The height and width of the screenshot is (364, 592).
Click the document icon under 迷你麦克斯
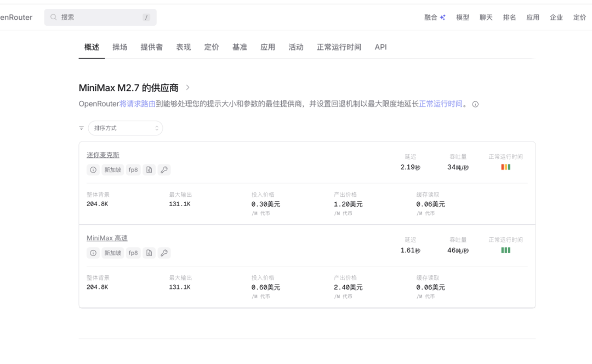(149, 170)
